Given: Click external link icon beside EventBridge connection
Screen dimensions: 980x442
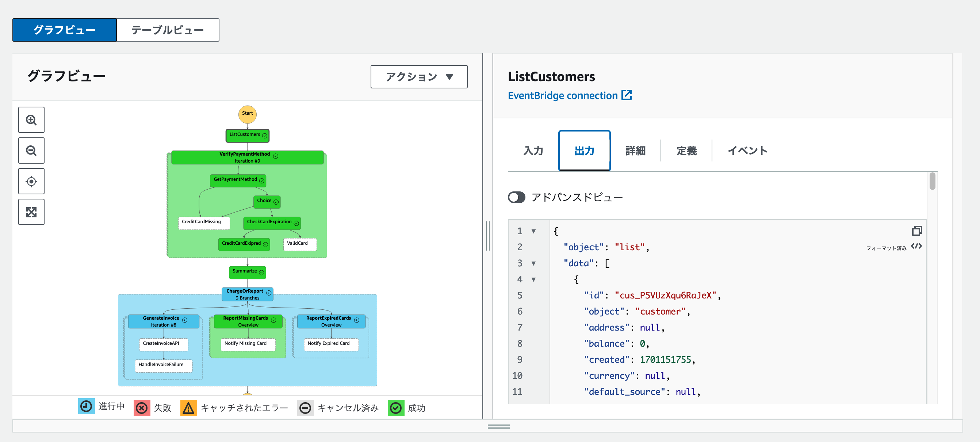Looking at the screenshot, I should tap(626, 95).
